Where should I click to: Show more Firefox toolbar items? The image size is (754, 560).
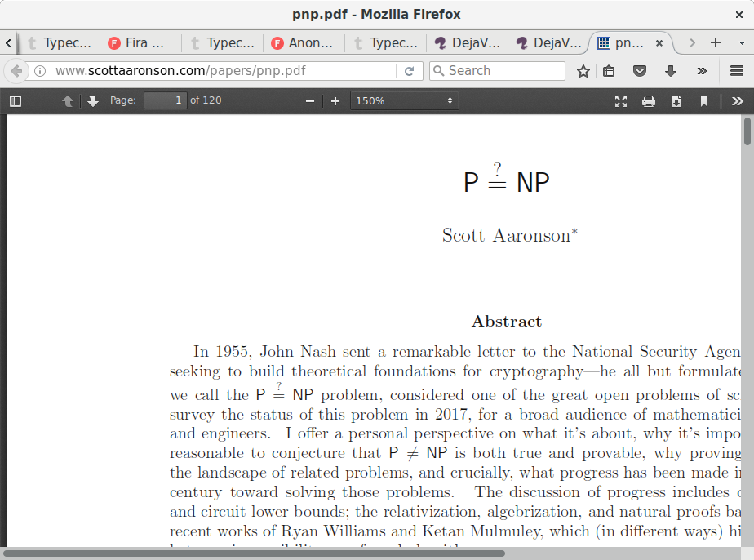(x=702, y=71)
